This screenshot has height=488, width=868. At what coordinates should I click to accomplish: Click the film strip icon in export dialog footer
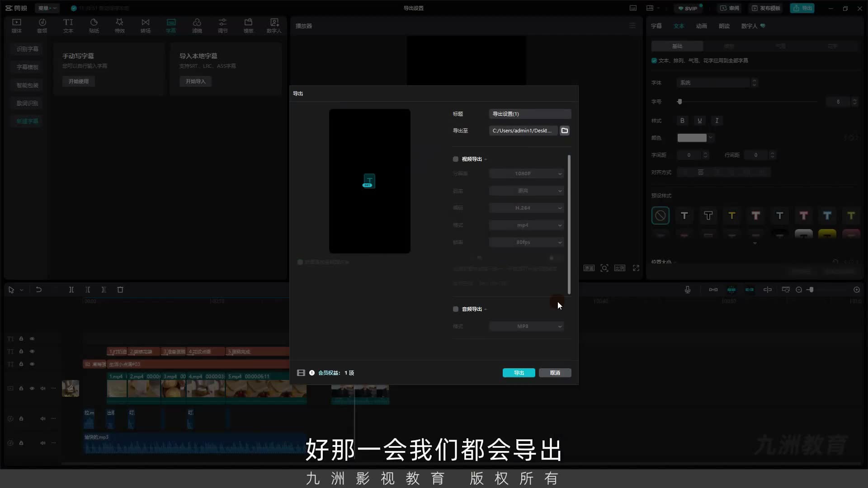301,373
